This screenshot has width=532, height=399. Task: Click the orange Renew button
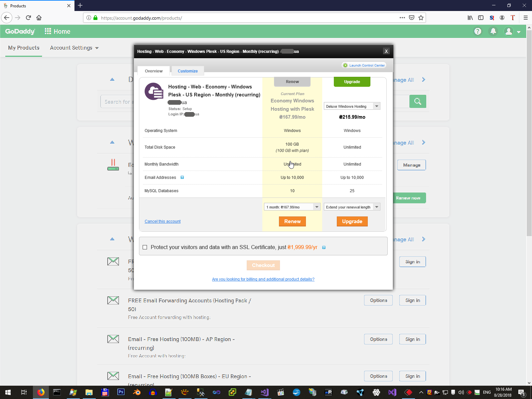pos(292,221)
